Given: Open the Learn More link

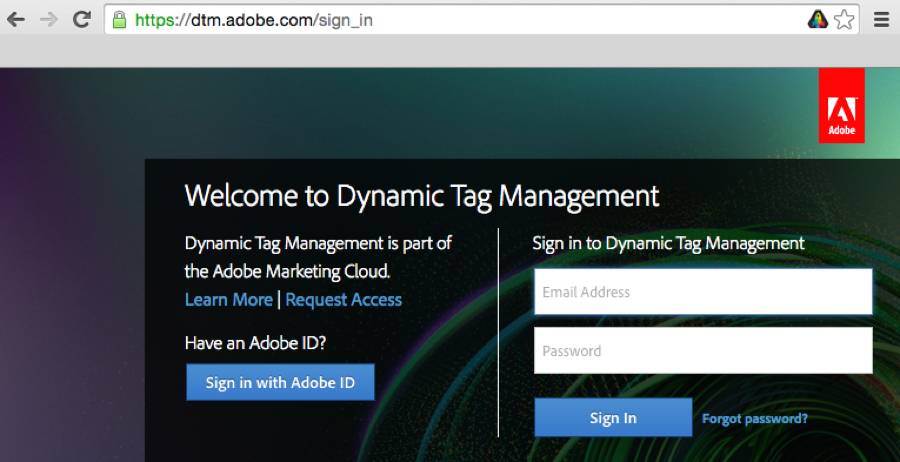Looking at the screenshot, I should pos(228,299).
